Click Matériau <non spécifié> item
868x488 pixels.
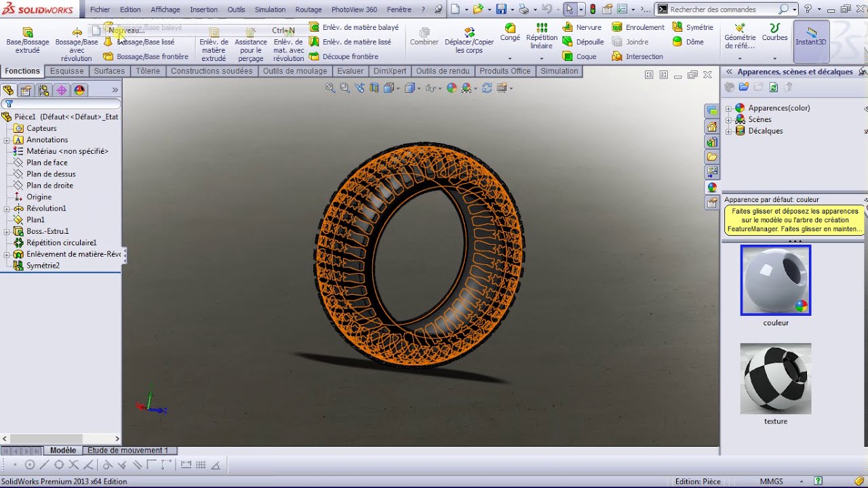click(x=61, y=151)
